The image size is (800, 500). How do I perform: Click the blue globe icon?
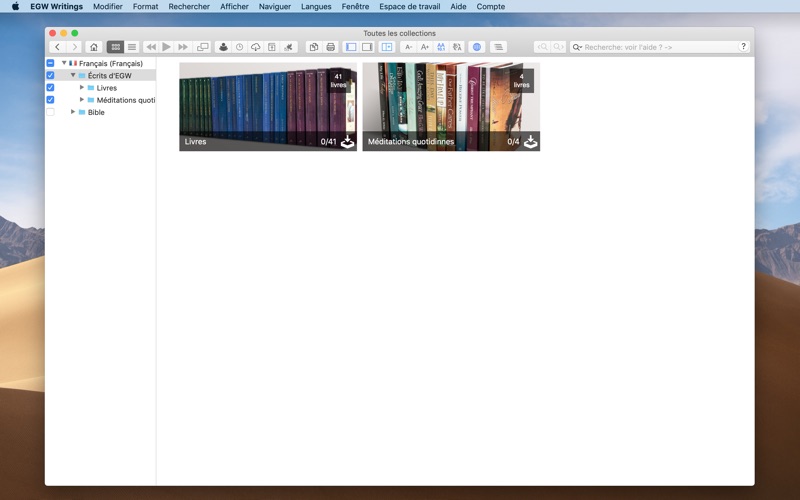click(477, 47)
